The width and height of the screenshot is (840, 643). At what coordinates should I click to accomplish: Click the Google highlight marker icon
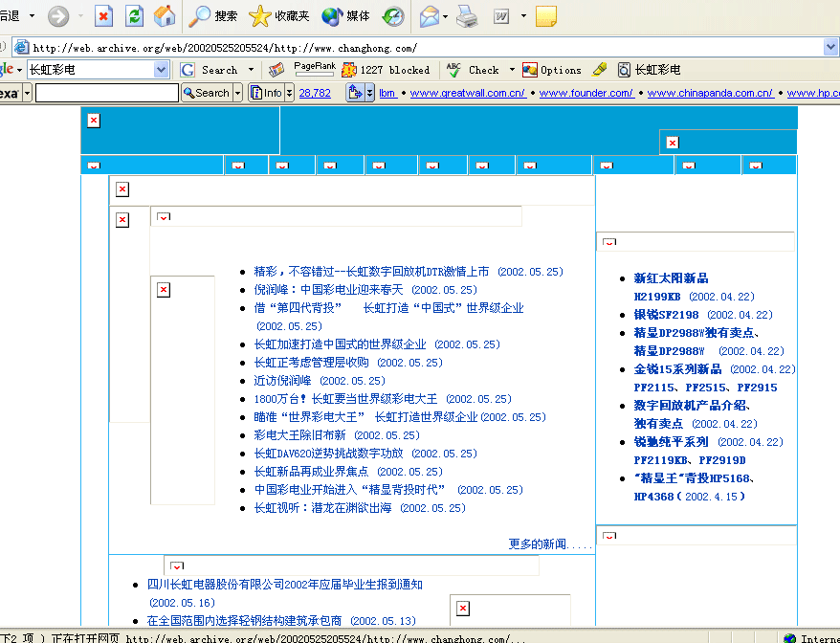coord(600,70)
